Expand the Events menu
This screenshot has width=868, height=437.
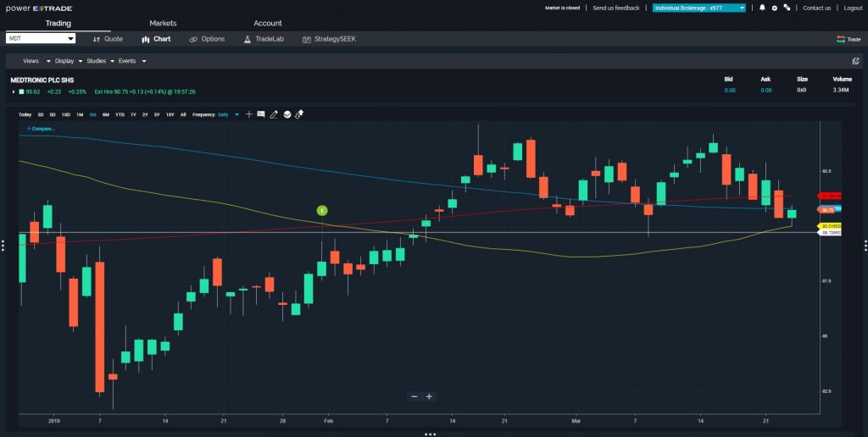click(x=132, y=61)
